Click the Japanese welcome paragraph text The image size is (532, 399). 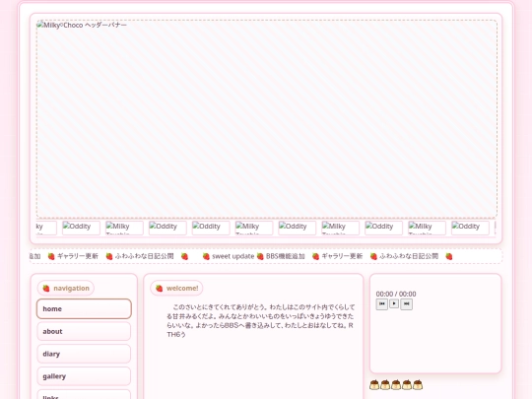click(x=260, y=320)
